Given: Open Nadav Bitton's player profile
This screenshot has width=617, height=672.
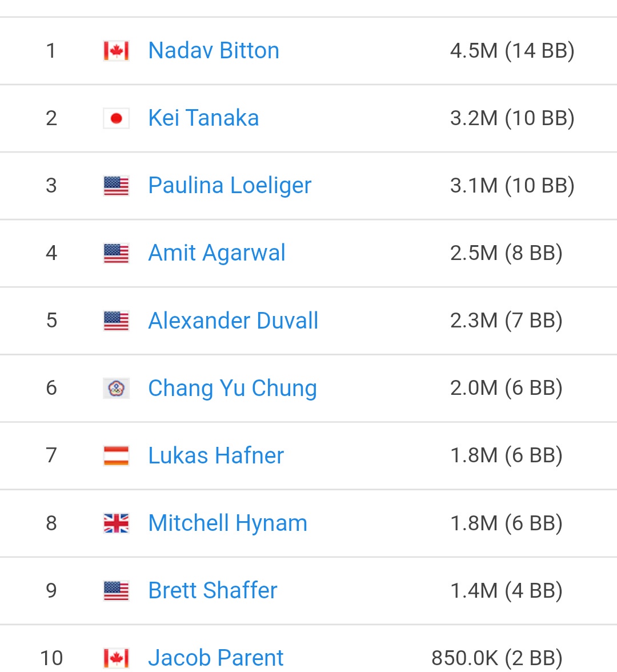Looking at the screenshot, I should point(214,51).
